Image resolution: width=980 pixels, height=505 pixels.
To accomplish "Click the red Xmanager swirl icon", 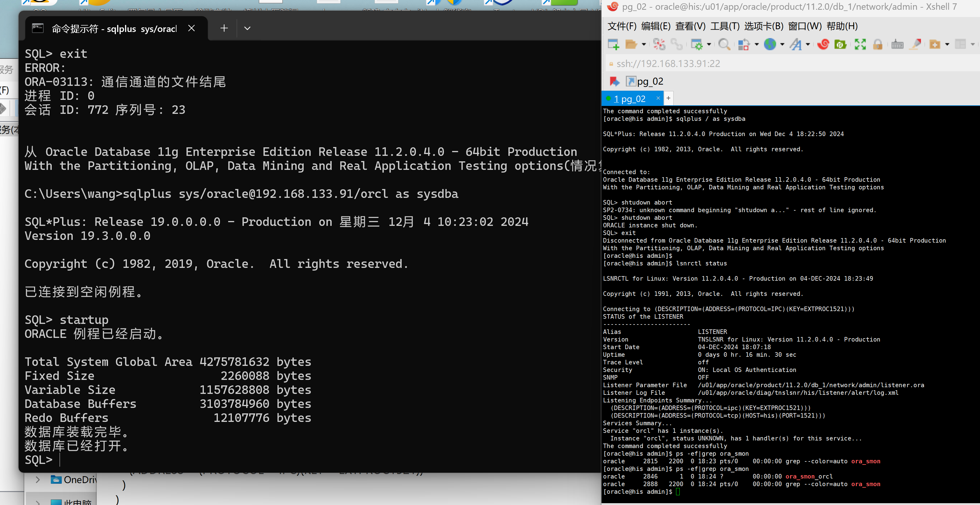I will coord(823,44).
